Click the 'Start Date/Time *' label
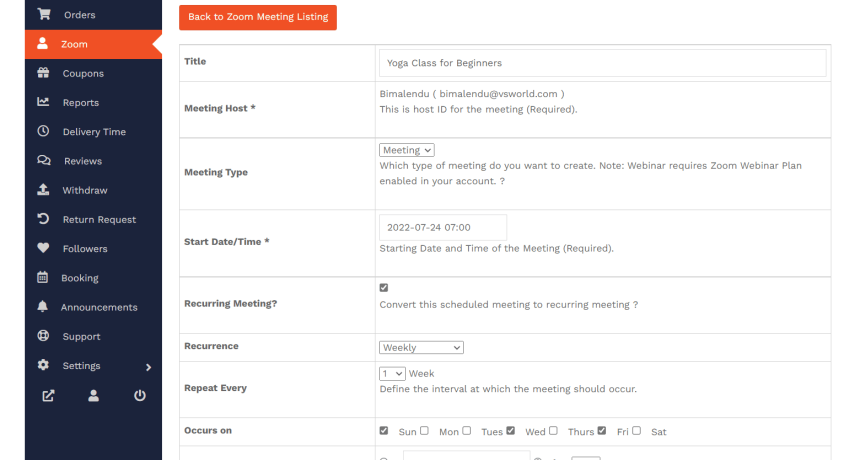 pyautogui.click(x=227, y=242)
